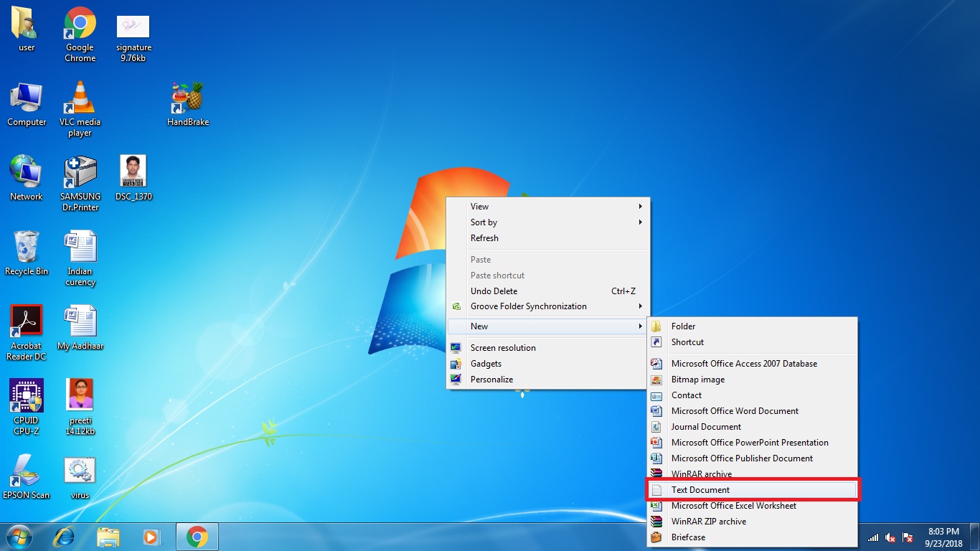Click the taskbar clock showing 8:03 PM

coord(943,537)
